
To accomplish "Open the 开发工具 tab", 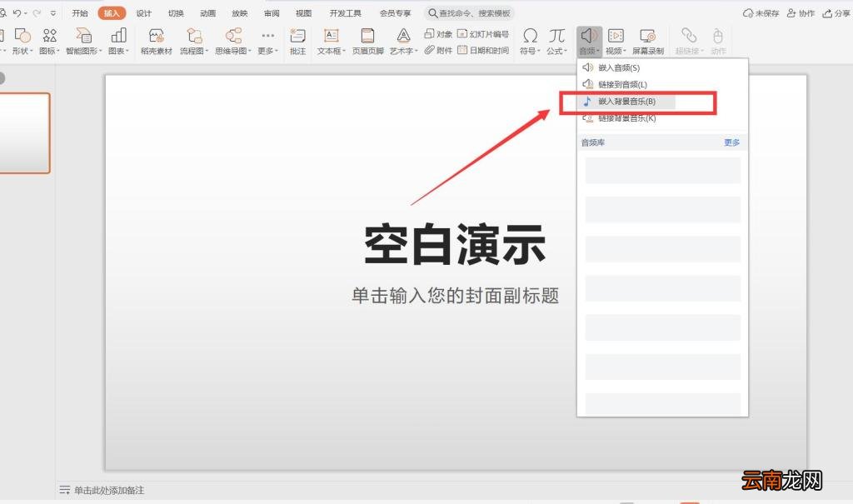I will pos(346,13).
